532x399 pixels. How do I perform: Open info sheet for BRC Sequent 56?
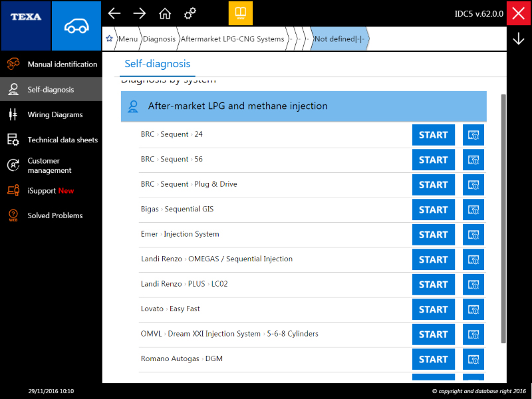tap(473, 160)
